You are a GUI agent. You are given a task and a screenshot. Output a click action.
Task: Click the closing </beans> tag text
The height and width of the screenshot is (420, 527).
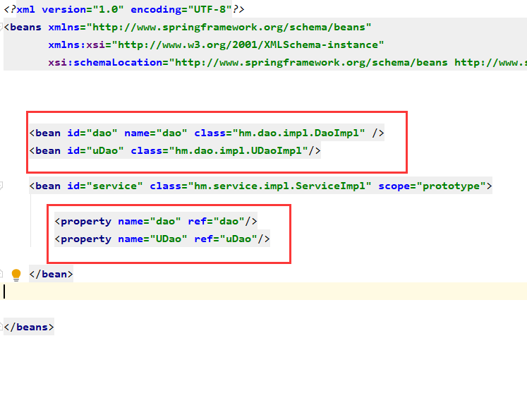(x=29, y=328)
